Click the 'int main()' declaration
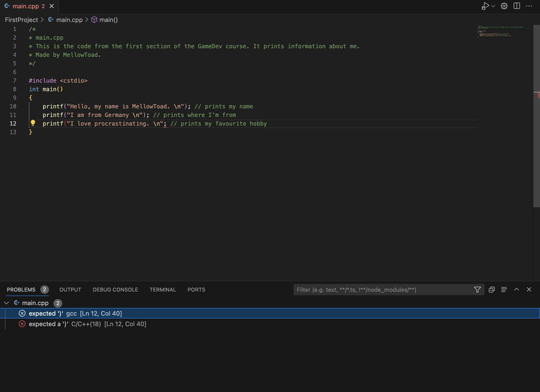Image resolution: width=540 pixels, height=392 pixels. 46,89
